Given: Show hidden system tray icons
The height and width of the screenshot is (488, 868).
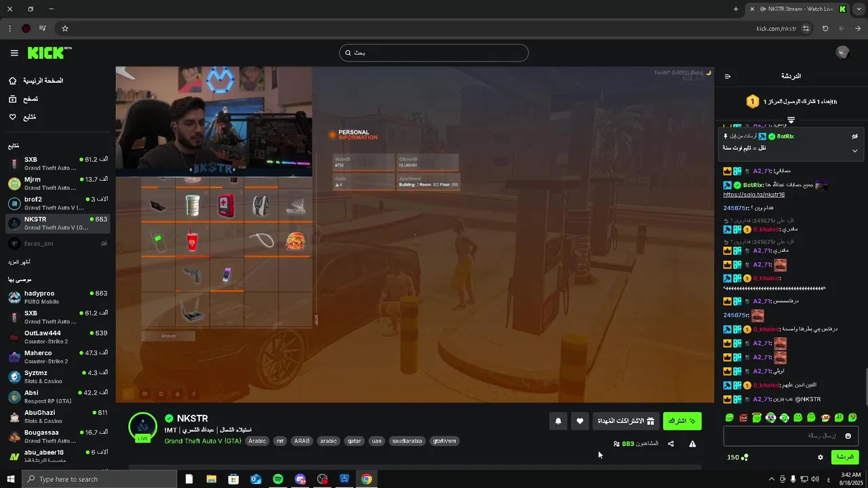Looking at the screenshot, I should [772, 479].
